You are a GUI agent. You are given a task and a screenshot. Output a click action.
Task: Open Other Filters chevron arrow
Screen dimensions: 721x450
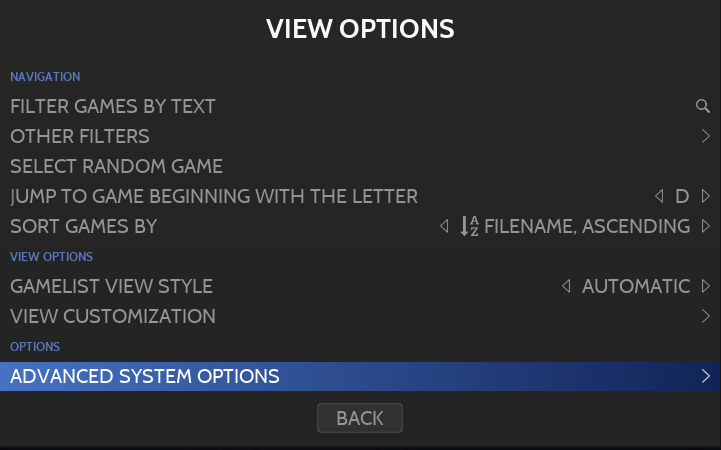[x=705, y=136]
